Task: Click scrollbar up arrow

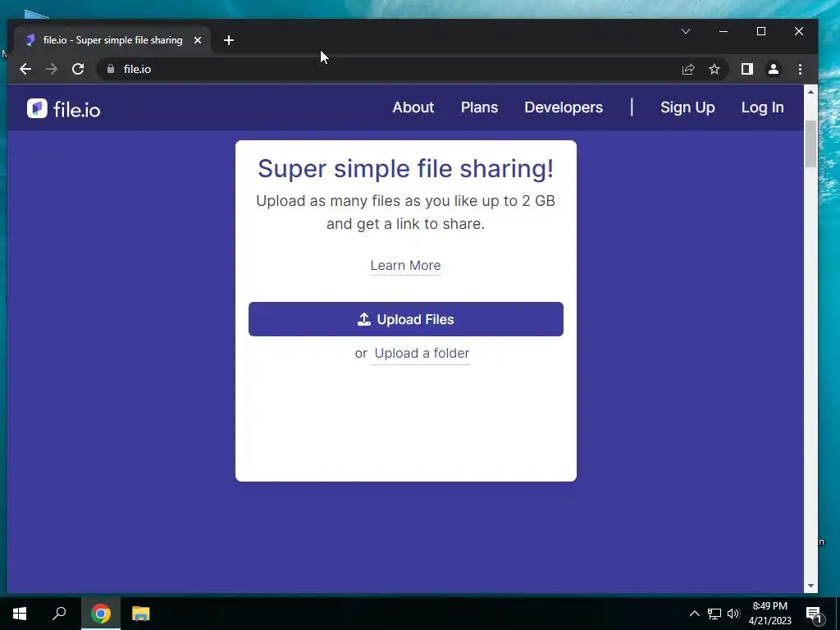Action: (810, 92)
